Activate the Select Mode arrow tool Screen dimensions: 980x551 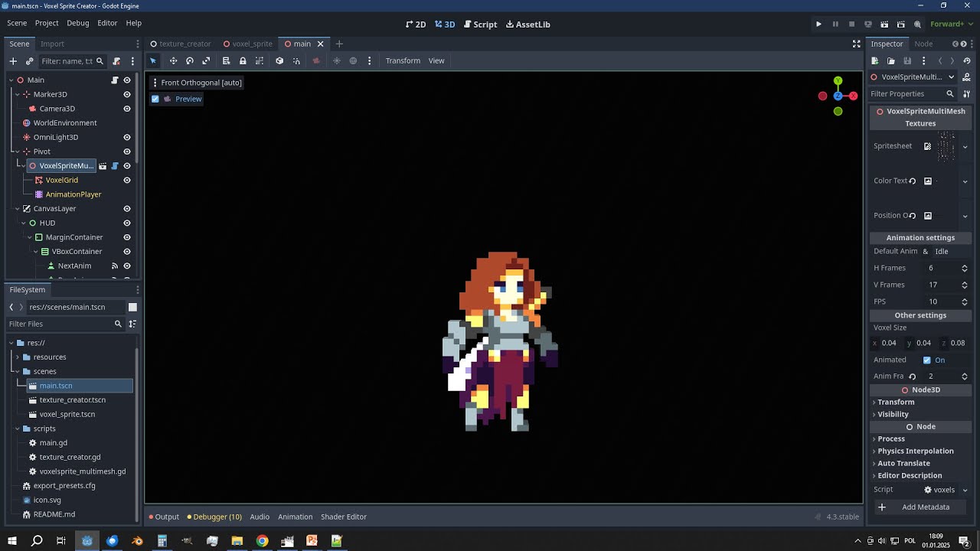click(x=153, y=60)
